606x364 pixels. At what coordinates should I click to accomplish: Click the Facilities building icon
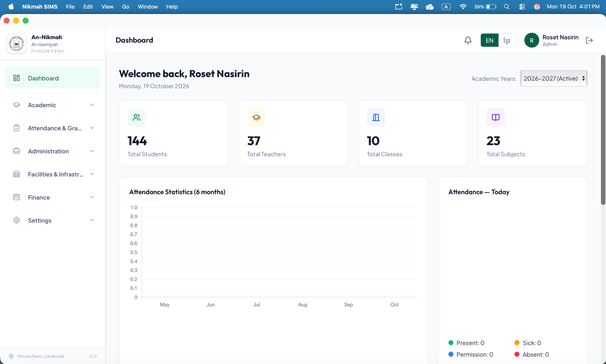tap(16, 174)
